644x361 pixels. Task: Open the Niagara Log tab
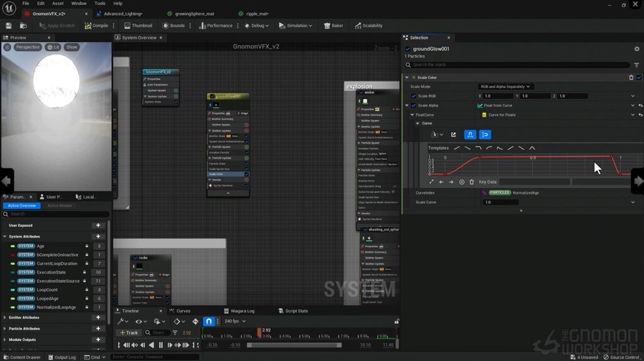click(239, 311)
